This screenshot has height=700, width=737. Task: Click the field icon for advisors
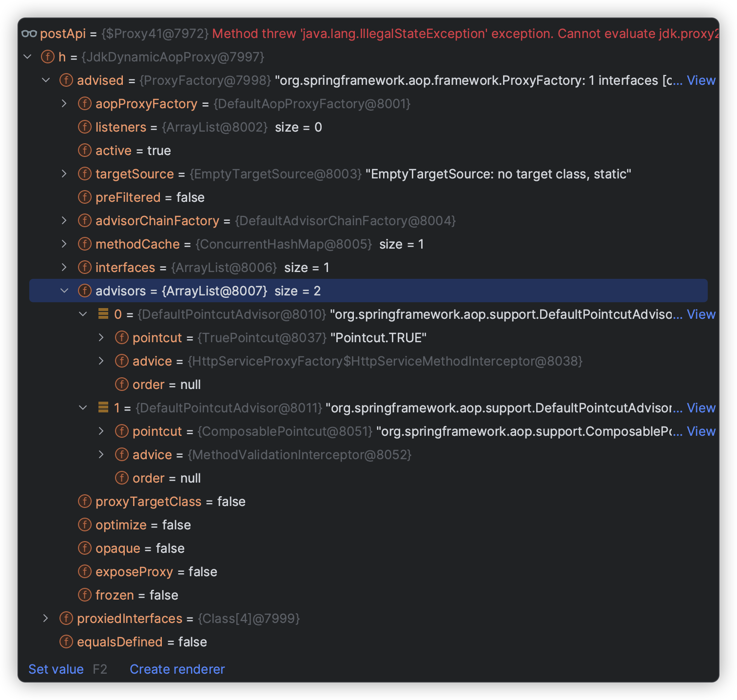coord(85,291)
